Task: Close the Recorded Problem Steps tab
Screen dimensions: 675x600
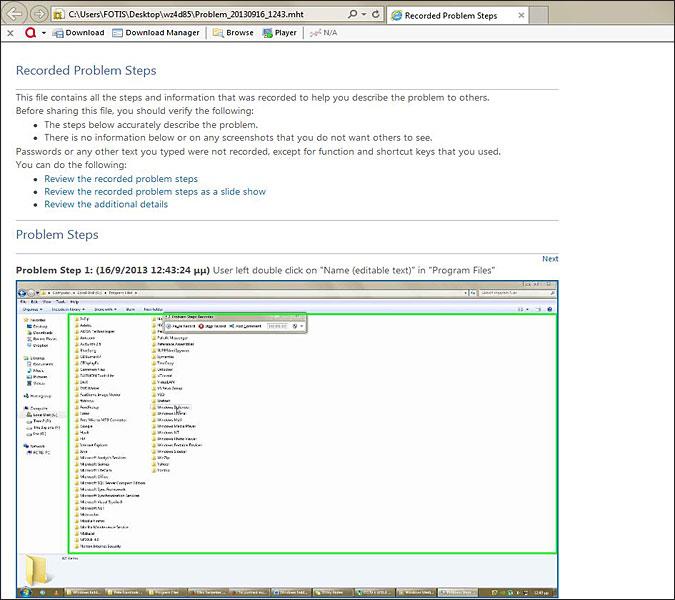Action: (x=519, y=16)
